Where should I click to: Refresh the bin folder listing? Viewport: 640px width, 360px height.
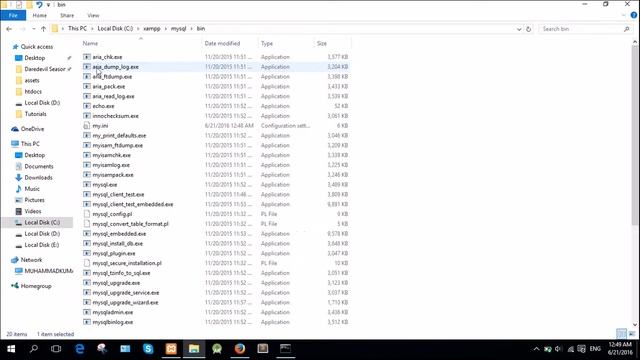pyautogui.click(x=529, y=29)
